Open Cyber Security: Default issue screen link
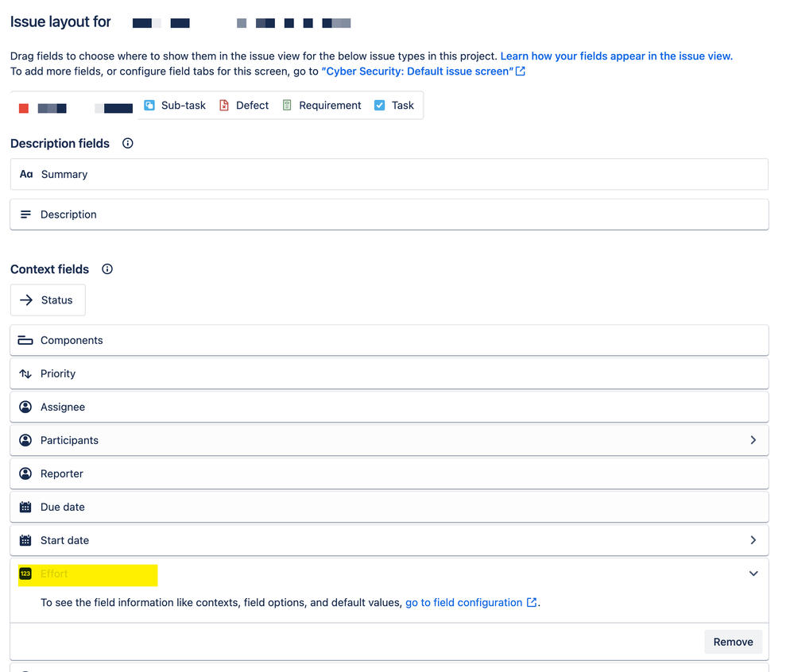The height and width of the screenshot is (672, 794). pyautogui.click(x=417, y=71)
